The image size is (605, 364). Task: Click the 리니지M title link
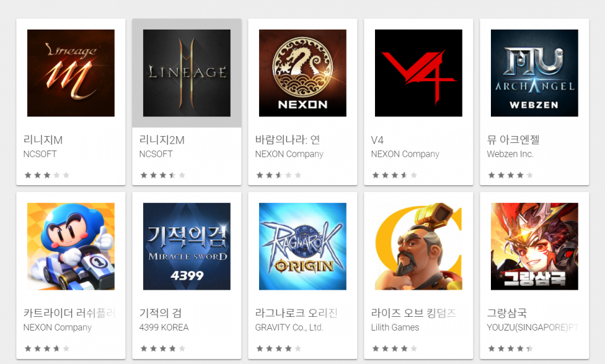[x=43, y=140]
